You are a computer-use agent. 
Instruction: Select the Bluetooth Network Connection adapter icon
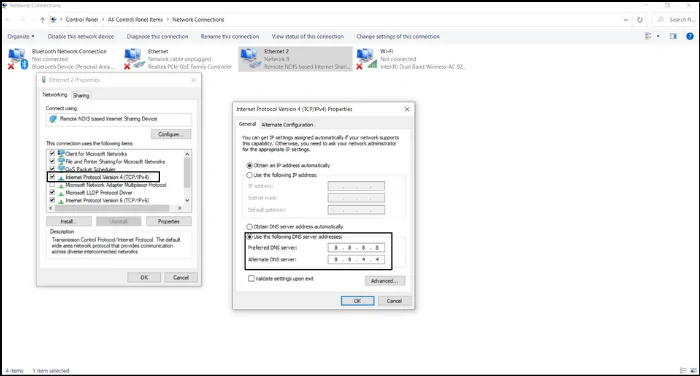pyautogui.click(x=17, y=59)
